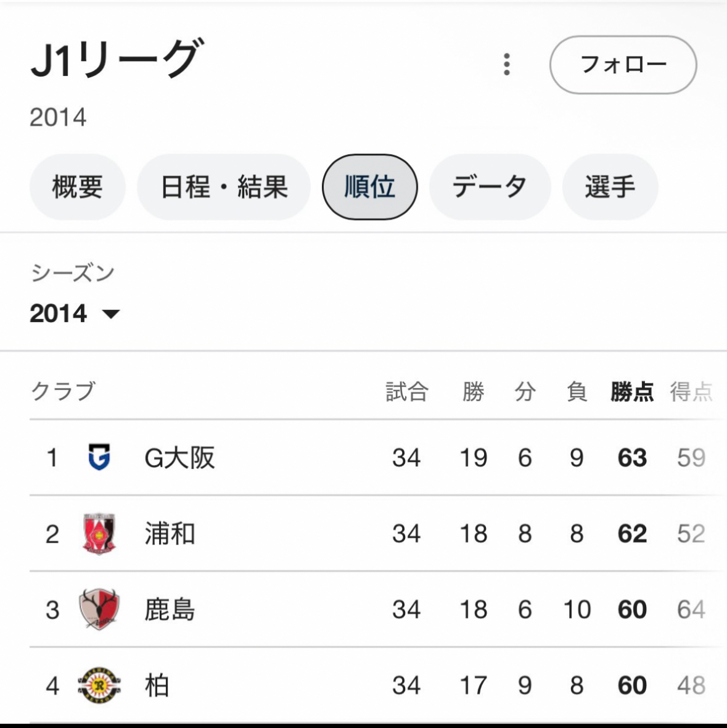Screen dimensions: 727x728
Task: Select the 順位 standings tab
Action: 370,187
